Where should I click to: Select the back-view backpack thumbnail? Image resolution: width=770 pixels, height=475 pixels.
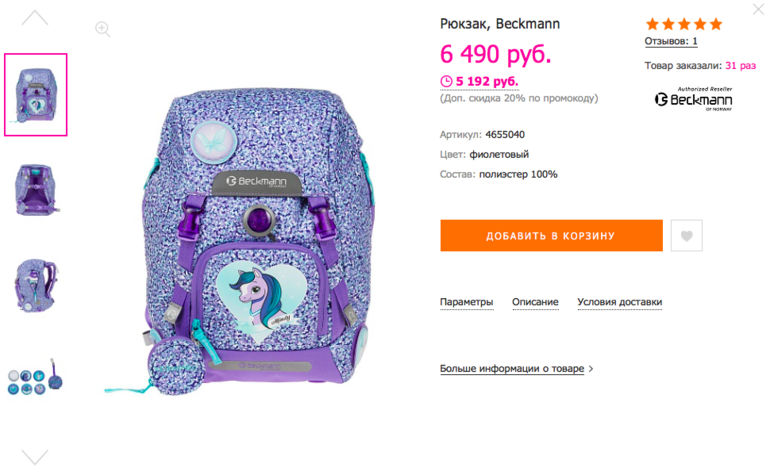36,190
